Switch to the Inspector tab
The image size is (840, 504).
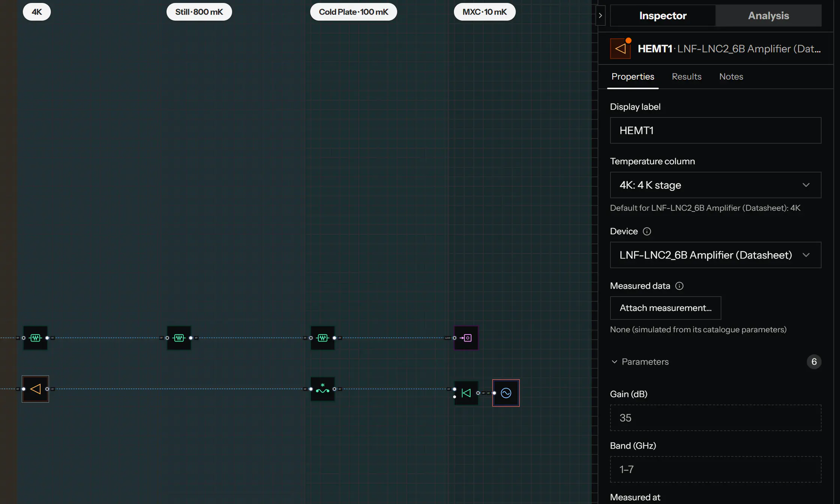click(x=663, y=15)
